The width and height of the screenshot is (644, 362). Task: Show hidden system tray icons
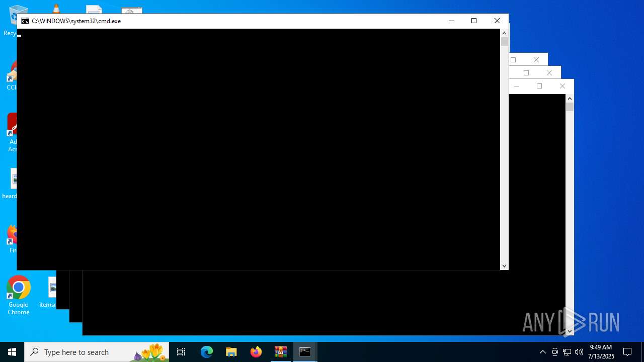point(543,352)
